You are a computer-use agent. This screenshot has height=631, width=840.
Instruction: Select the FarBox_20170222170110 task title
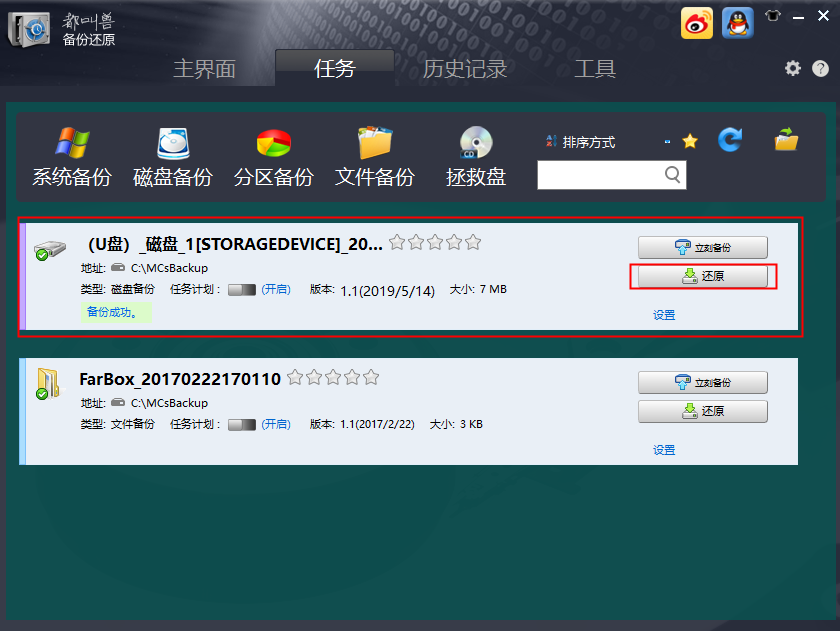pyautogui.click(x=180, y=379)
